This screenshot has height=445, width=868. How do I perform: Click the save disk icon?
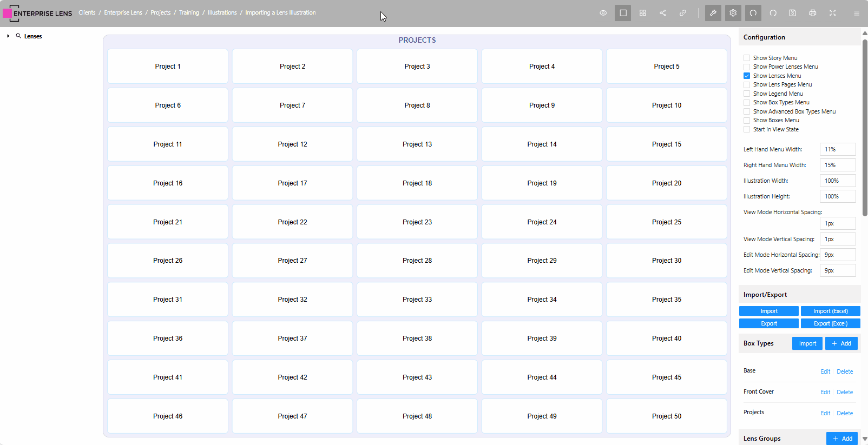(x=793, y=13)
